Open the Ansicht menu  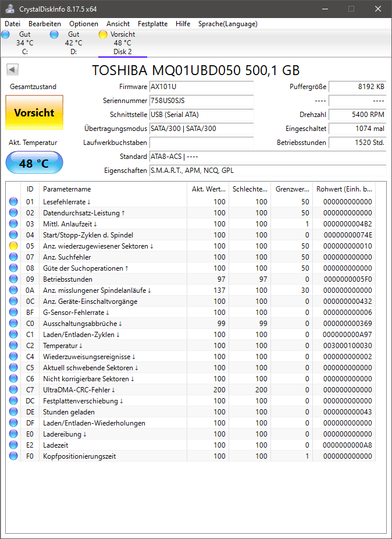click(x=118, y=24)
